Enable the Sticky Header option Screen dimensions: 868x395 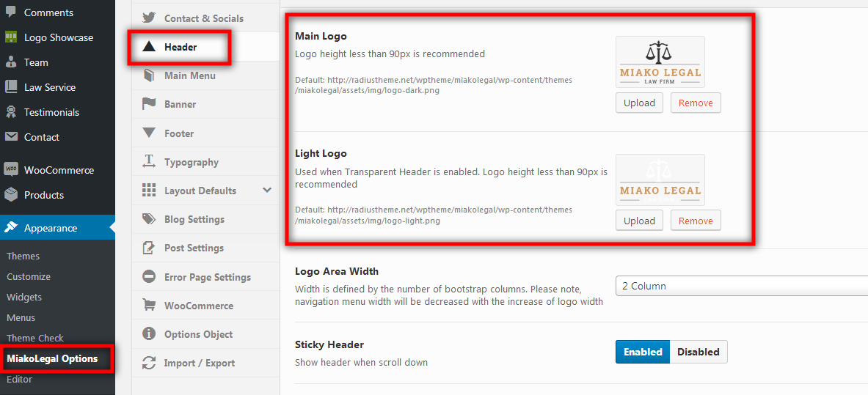pyautogui.click(x=643, y=352)
